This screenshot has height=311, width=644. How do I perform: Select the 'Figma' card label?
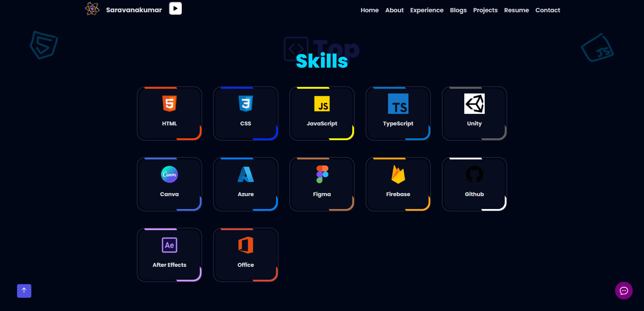click(x=322, y=194)
